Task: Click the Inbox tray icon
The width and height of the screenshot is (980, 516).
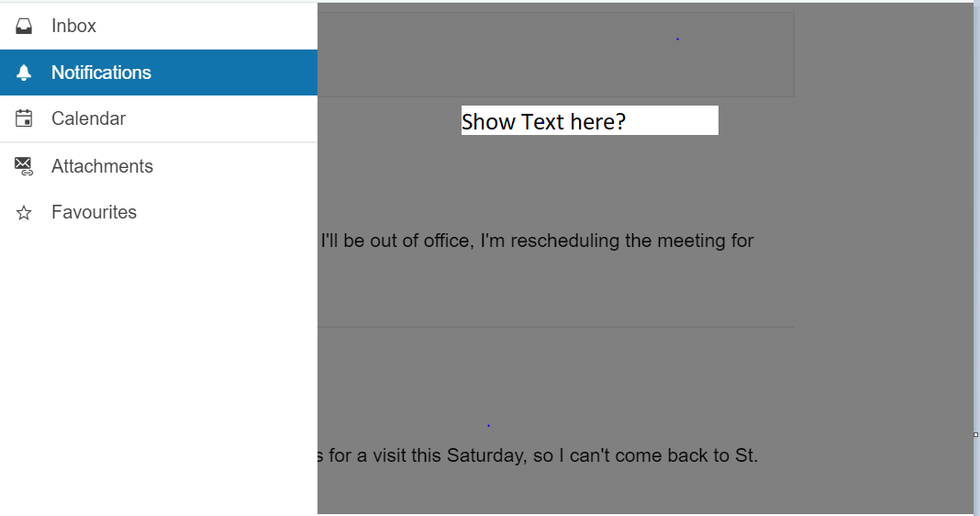Action: tap(25, 26)
